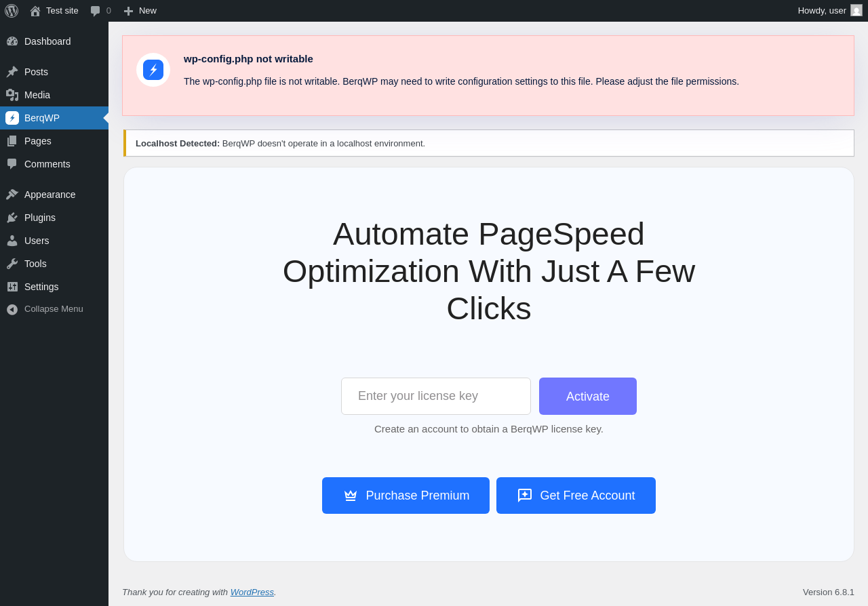Viewport: 868px width, 606px height.
Task: Click the 'wp-config.php not writable' heading
Action: pyautogui.click(x=248, y=59)
